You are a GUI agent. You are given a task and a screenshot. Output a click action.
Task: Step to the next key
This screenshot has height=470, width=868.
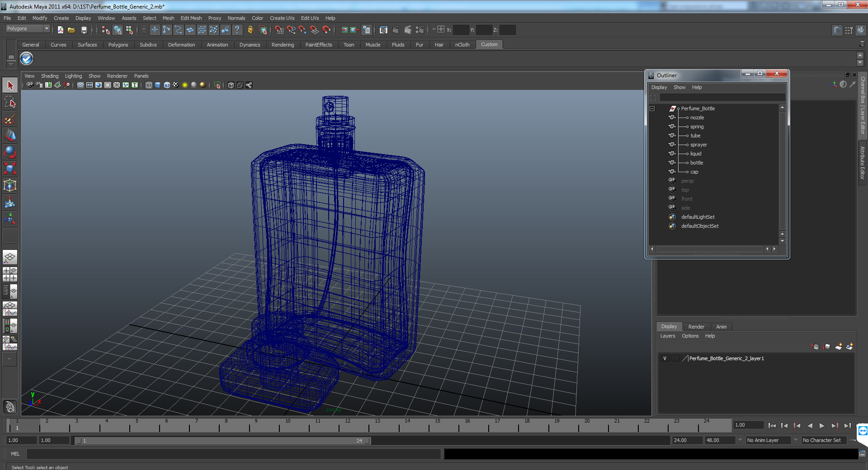pyautogui.click(x=835, y=426)
